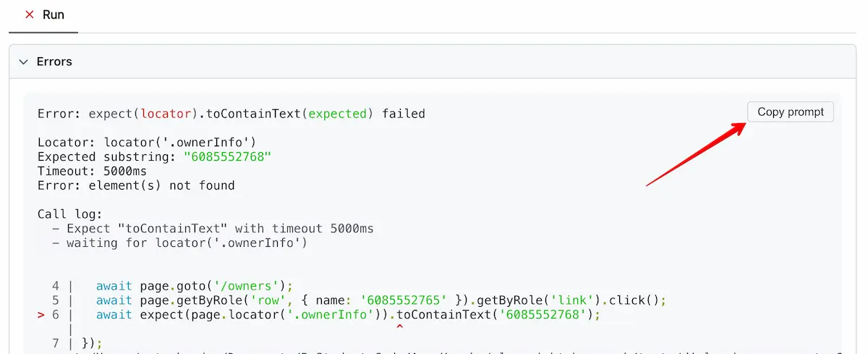Click the failing expect(page.locator) code line
Image resolution: width=868 pixels, height=354 pixels.
348,315
